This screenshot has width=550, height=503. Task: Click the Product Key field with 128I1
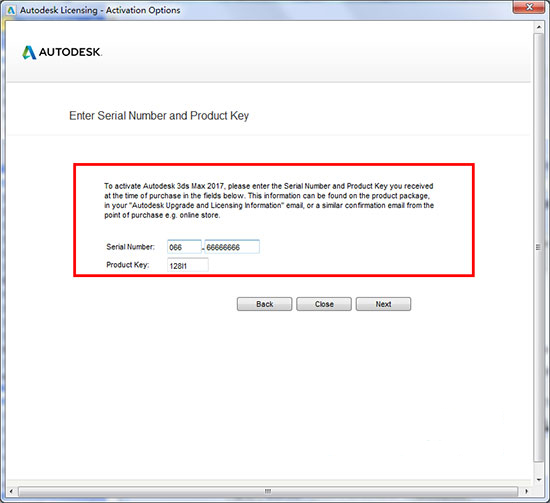point(188,265)
